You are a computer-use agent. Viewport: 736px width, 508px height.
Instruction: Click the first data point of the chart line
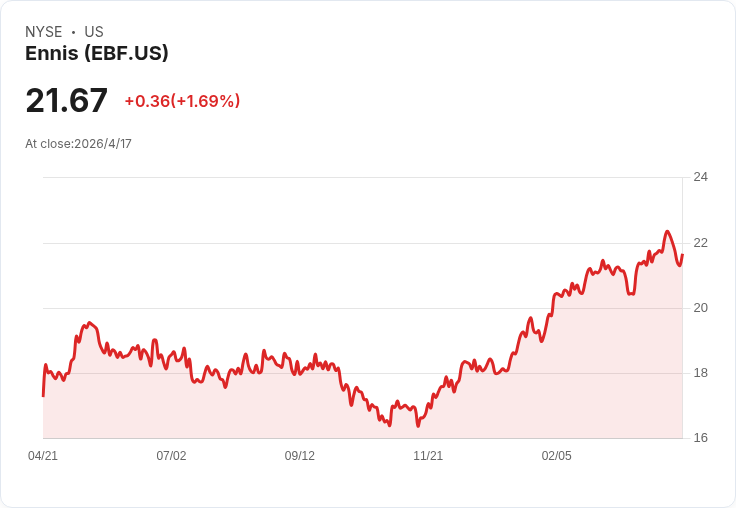(43, 396)
